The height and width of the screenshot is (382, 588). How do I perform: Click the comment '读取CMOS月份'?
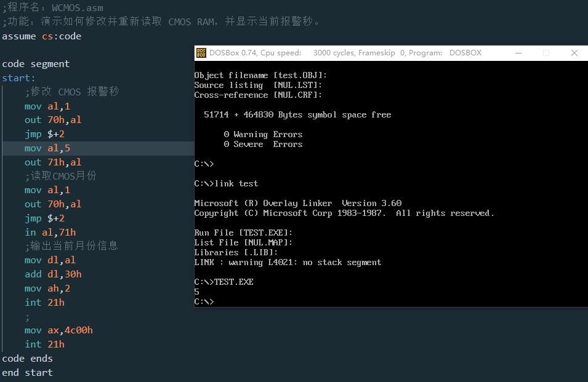[x=61, y=176]
